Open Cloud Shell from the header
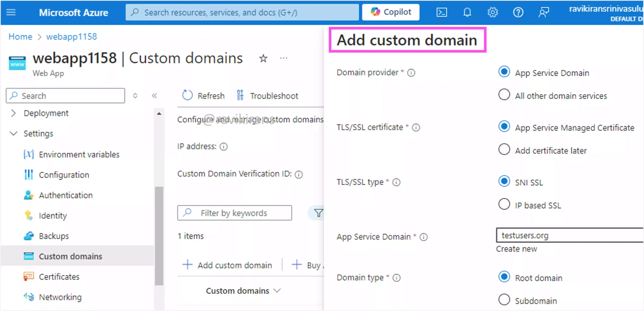 (x=441, y=12)
